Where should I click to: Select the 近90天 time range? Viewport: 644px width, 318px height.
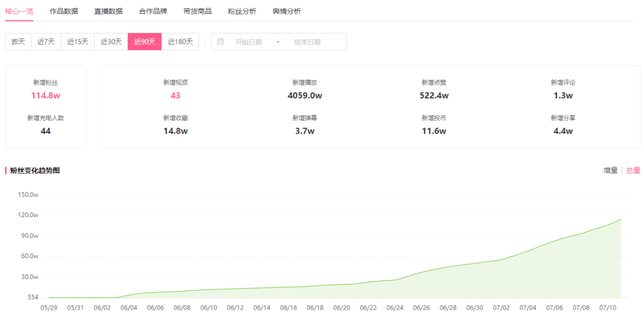pos(144,42)
